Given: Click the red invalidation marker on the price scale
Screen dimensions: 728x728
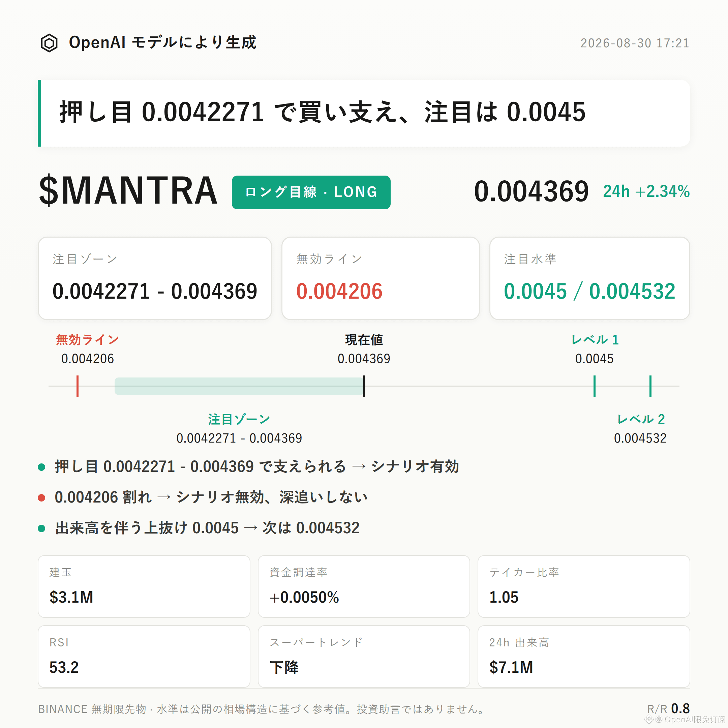Looking at the screenshot, I should (x=77, y=386).
